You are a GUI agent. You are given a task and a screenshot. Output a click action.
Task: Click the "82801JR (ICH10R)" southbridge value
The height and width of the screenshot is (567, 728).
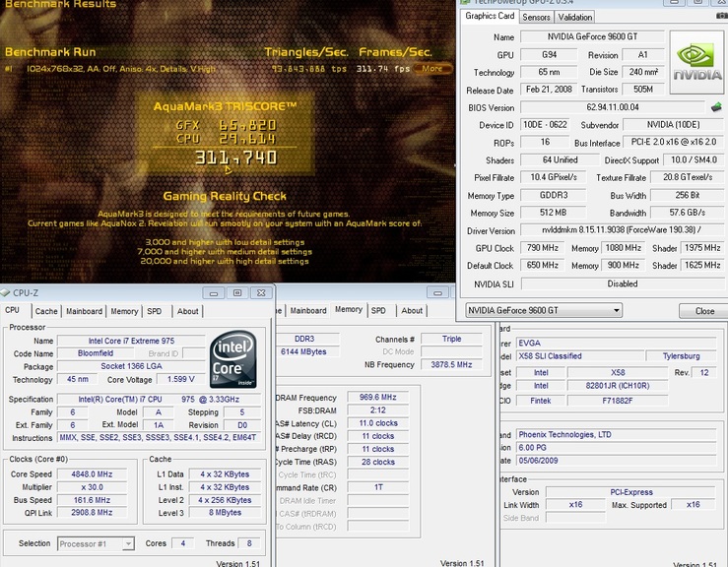618,386
